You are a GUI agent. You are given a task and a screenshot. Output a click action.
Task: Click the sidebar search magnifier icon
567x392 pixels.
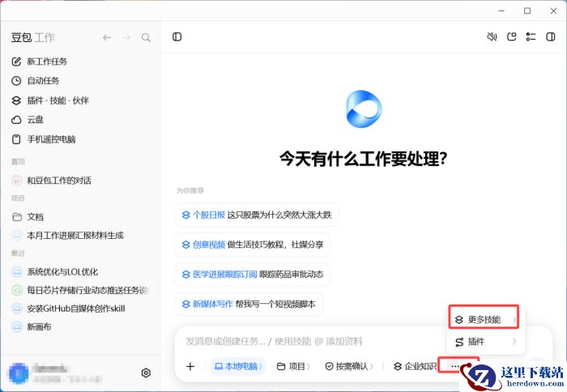click(146, 37)
